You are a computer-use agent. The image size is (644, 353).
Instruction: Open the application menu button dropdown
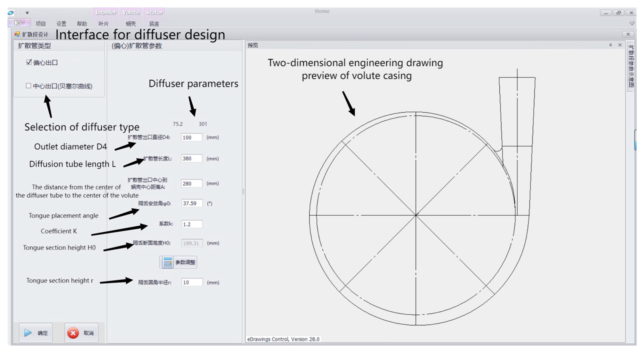(19, 23)
